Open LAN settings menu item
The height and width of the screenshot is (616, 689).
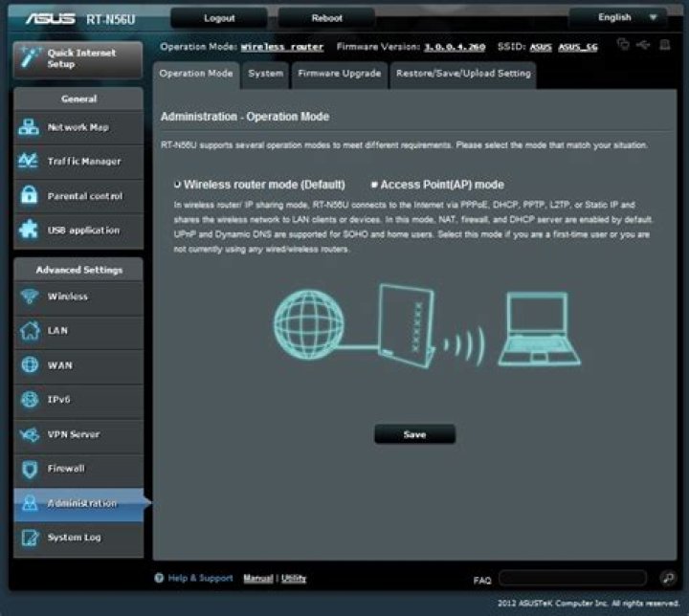click(x=78, y=331)
